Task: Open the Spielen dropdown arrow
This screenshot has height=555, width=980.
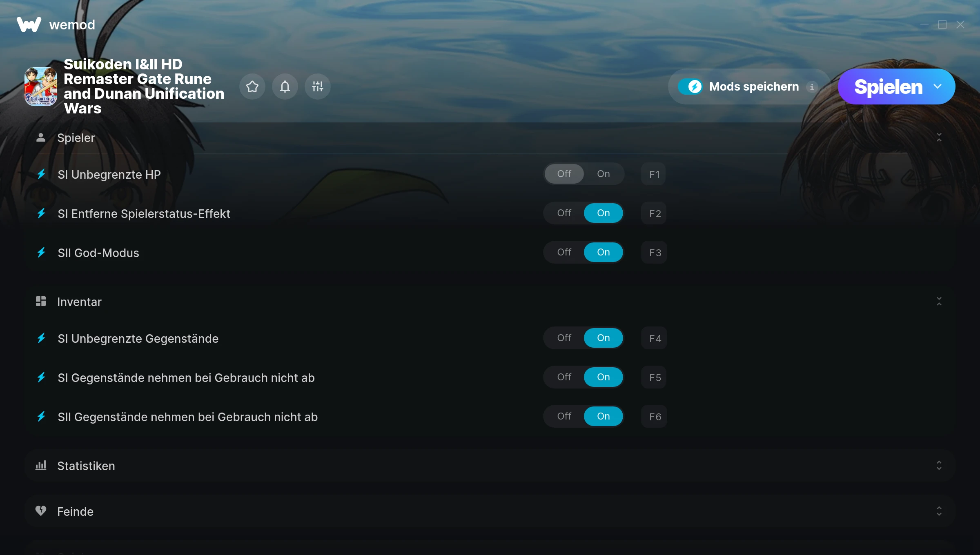Action: (x=938, y=87)
